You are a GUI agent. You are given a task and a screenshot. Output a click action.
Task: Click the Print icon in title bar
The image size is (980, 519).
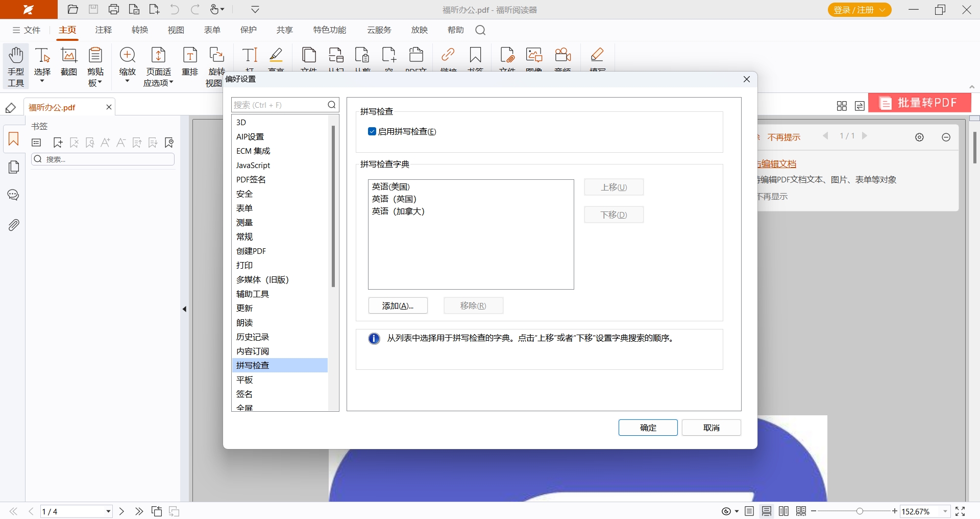[x=114, y=10]
